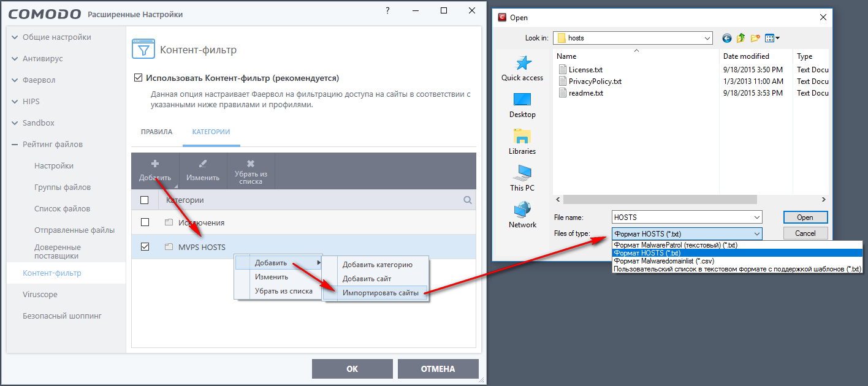868x386 pixels.
Task: Go back using the Open dialog's back arrow
Action: tap(727, 38)
